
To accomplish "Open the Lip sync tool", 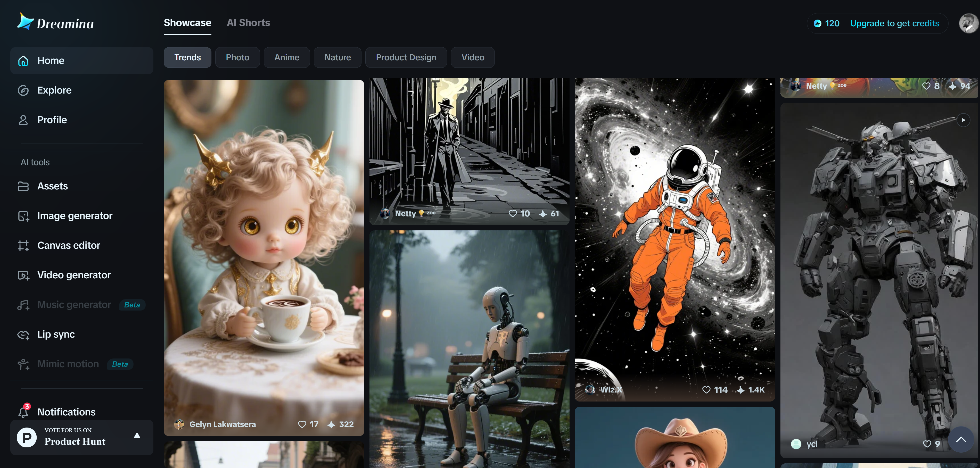I will (56, 334).
